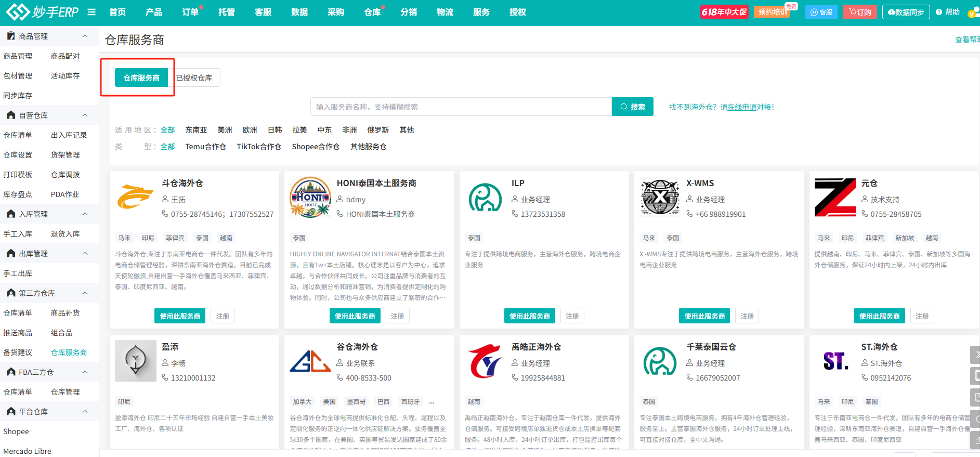The image size is (980, 457).
Task: Filter type by Shopee合作仓
Action: pos(316,146)
